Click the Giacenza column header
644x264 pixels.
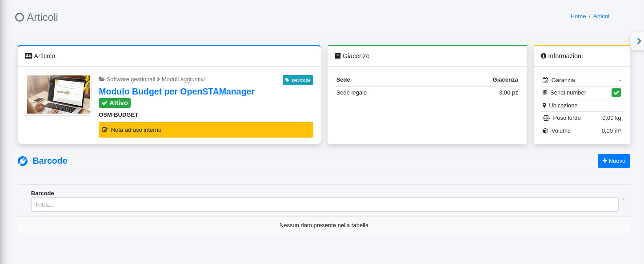click(x=505, y=79)
